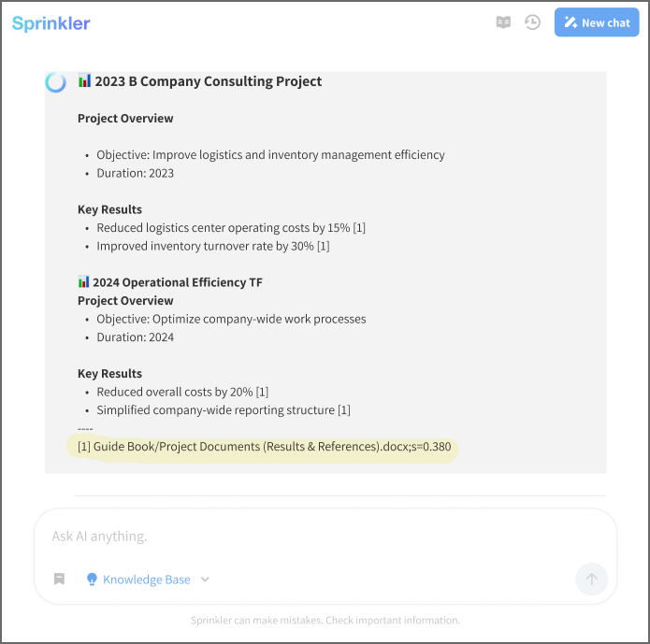
Task: Focus the Ask AI anything field
Action: coord(325,537)
